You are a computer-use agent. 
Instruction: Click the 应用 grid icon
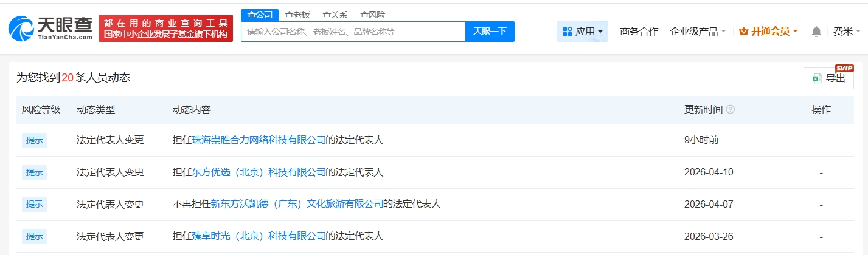[568, 32]
